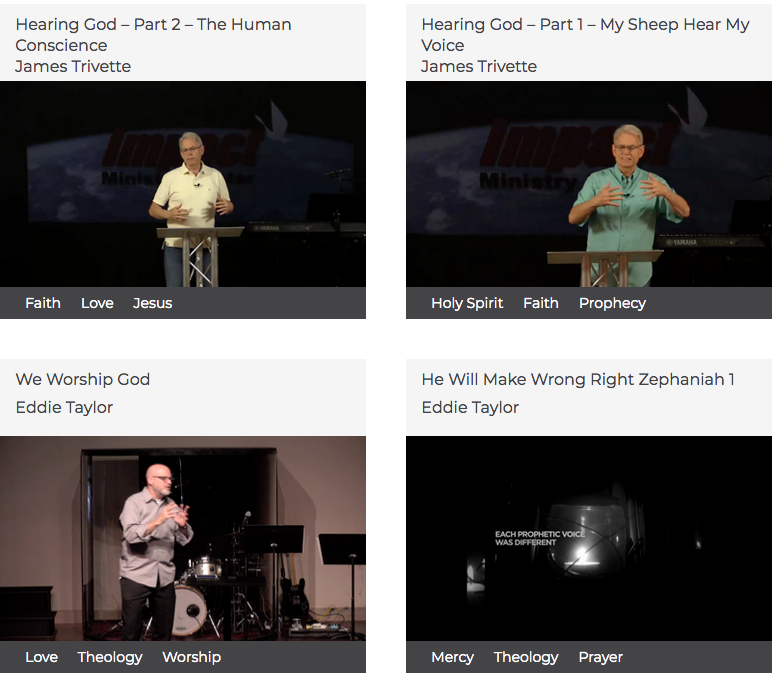Open 'Hearing God – Part 2' sermon title

click(153, 35)
